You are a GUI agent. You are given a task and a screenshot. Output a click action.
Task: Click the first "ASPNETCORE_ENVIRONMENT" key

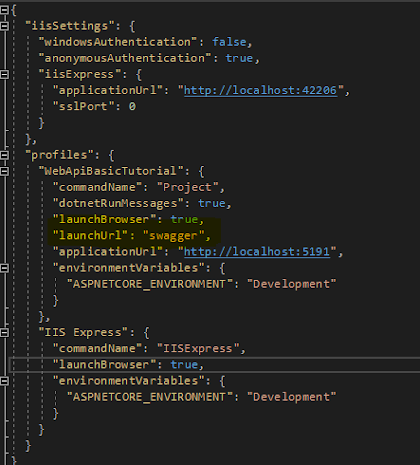(150, 284)
